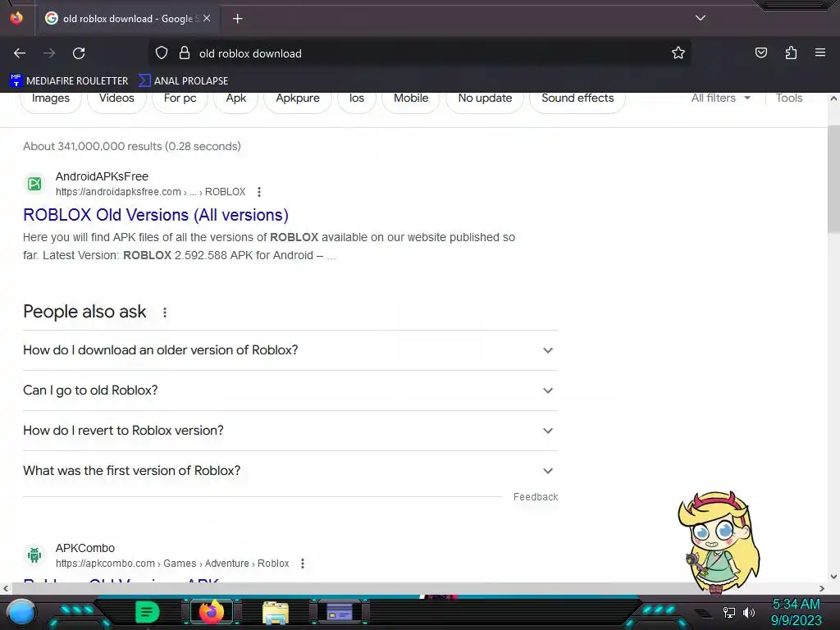Click horizontal scrollbar right arrow
Screen dimensions: 840x630
pyautogui.click(x=821, y=588)
